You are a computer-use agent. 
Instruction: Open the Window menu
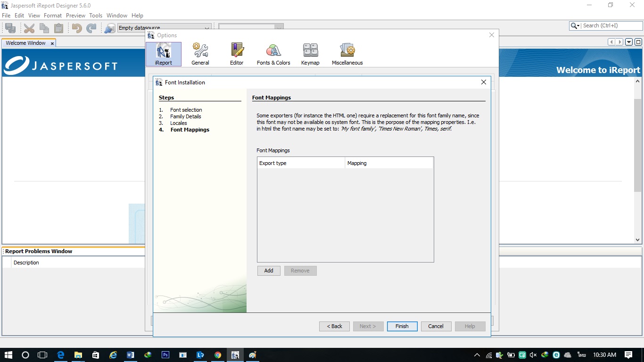(x=117, y=16)
